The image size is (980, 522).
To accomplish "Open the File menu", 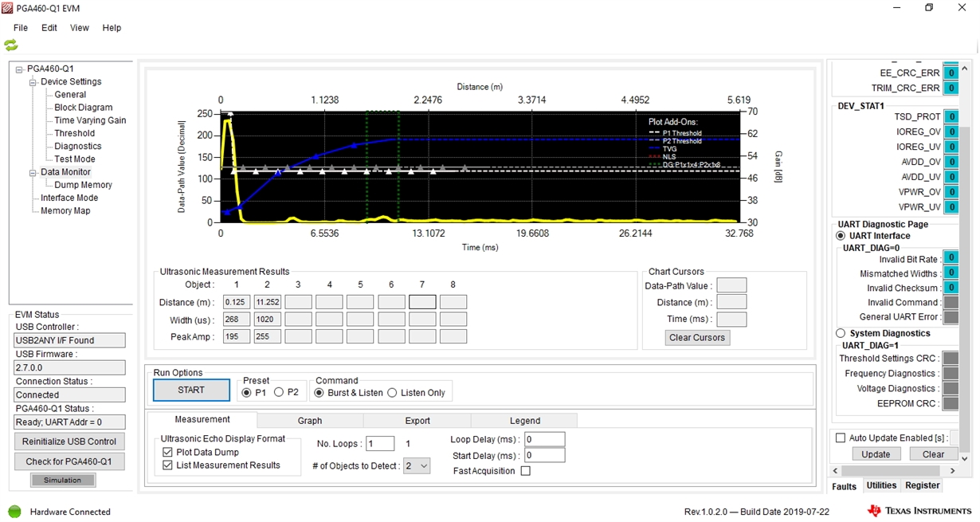I will pyautogui.click(x=21, y=28).
